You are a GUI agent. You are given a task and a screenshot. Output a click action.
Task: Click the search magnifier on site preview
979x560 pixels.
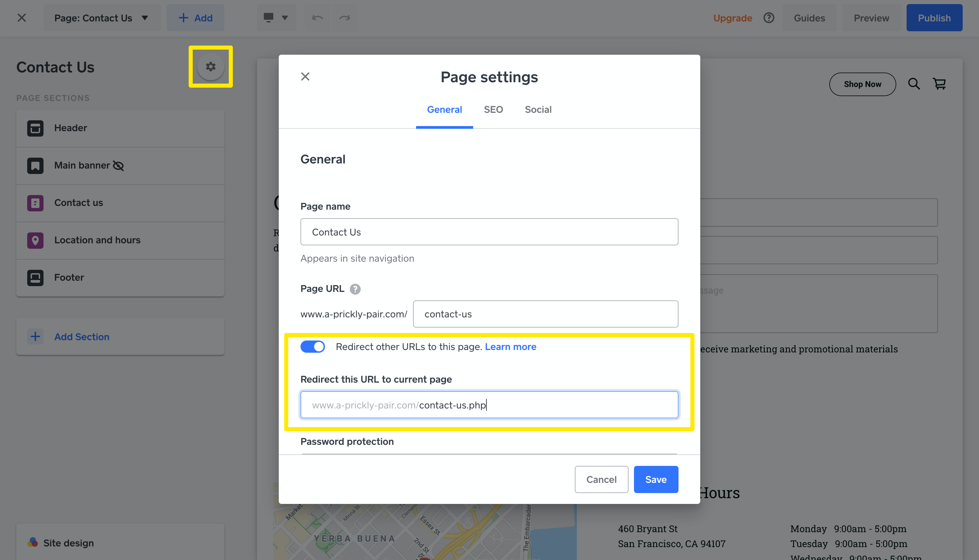pyautogui.click(x=914, y=84)
